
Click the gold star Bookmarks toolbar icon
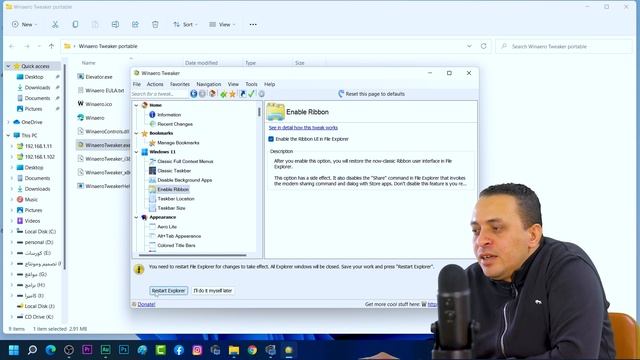tap(233, 94)
